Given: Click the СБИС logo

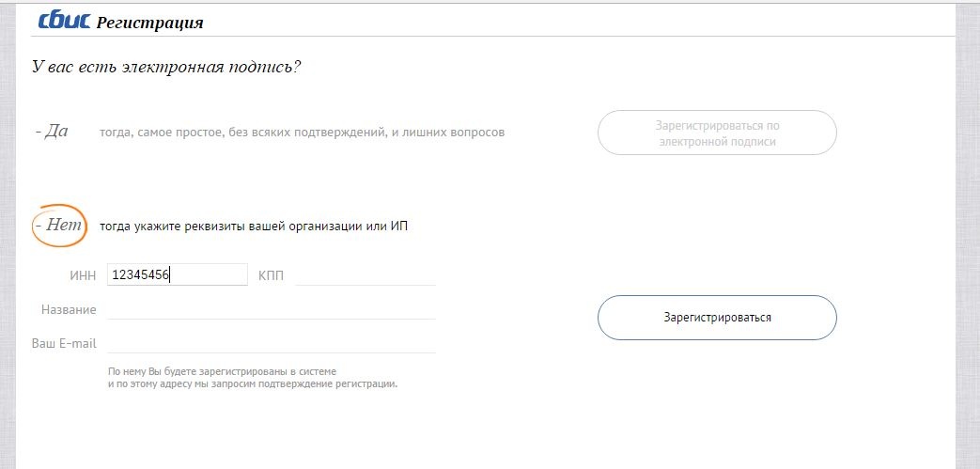Looking at the screenshot, I should tap(65, 21).
